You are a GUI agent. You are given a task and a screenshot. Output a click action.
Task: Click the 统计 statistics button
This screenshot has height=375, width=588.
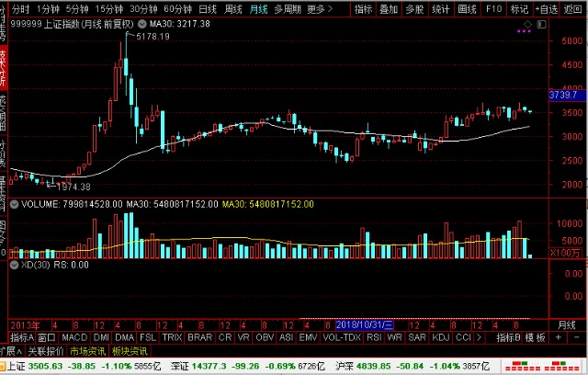[441, 9]
